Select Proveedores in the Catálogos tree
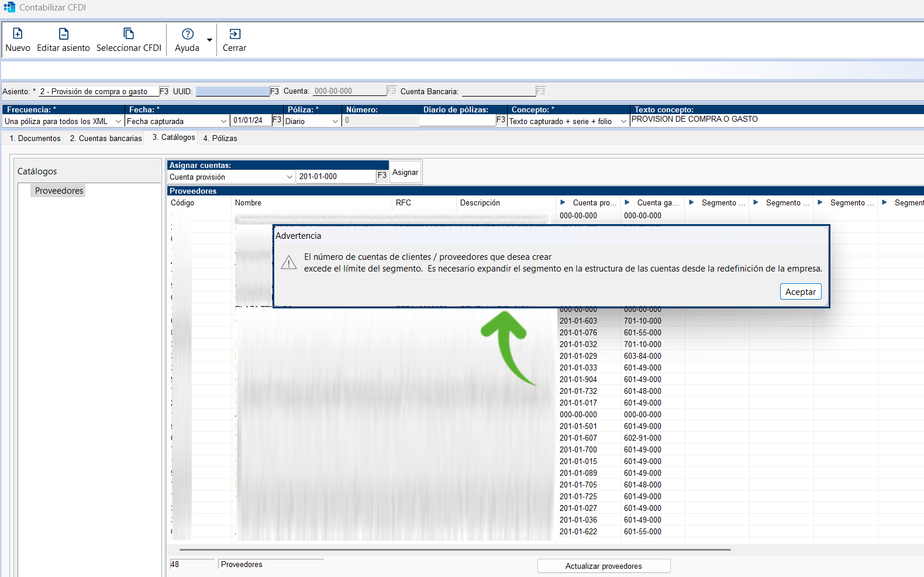 (58, 191)
